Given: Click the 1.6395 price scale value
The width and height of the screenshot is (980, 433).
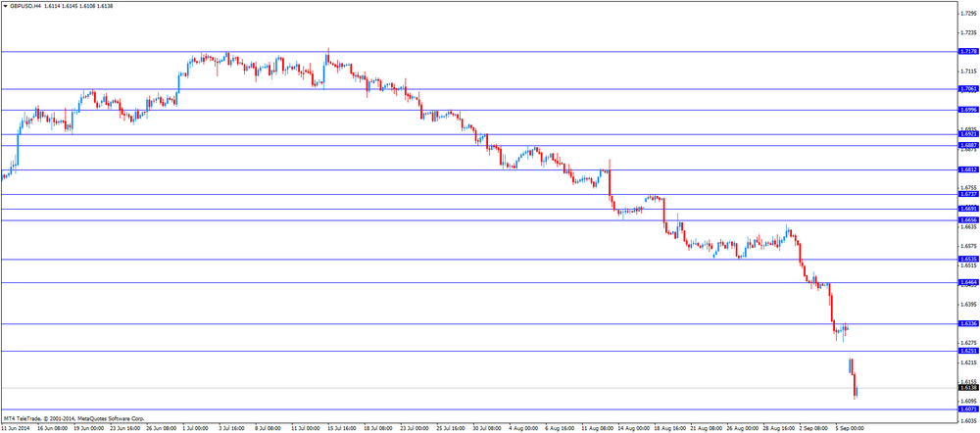Looking at the screenshot, I should click(x=967, y=305).
